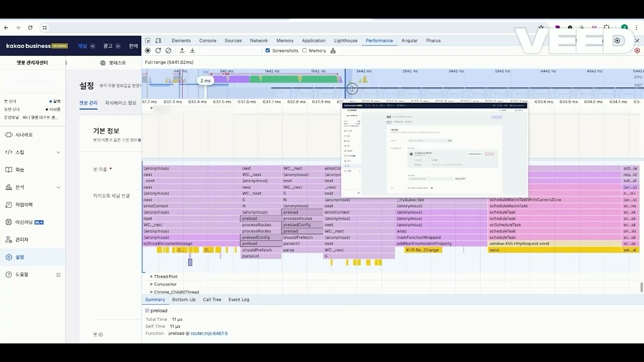The height and width of the screenshot is (362, 644).
Task: Select the yellow send flame bar
Action: click(x=555, y=250)
